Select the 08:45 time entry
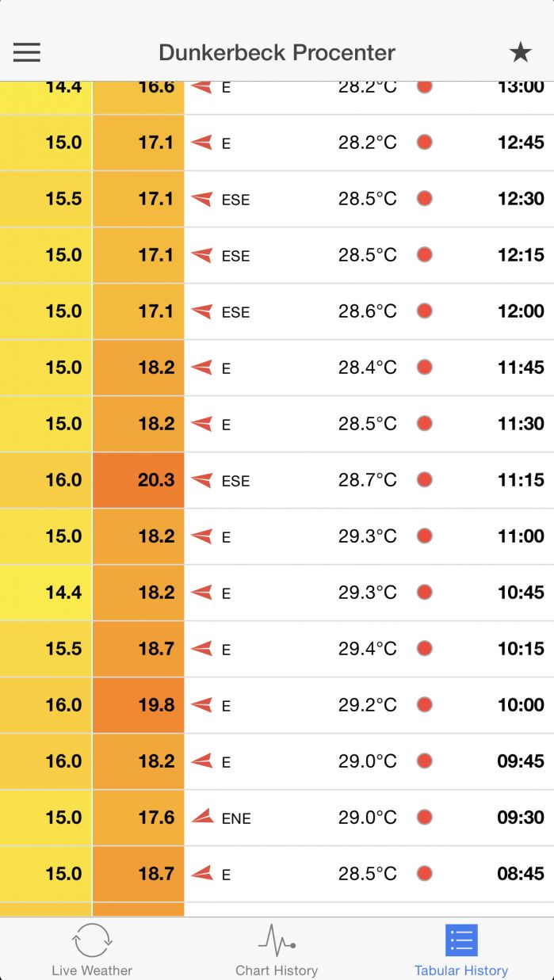 click(521, 874)
